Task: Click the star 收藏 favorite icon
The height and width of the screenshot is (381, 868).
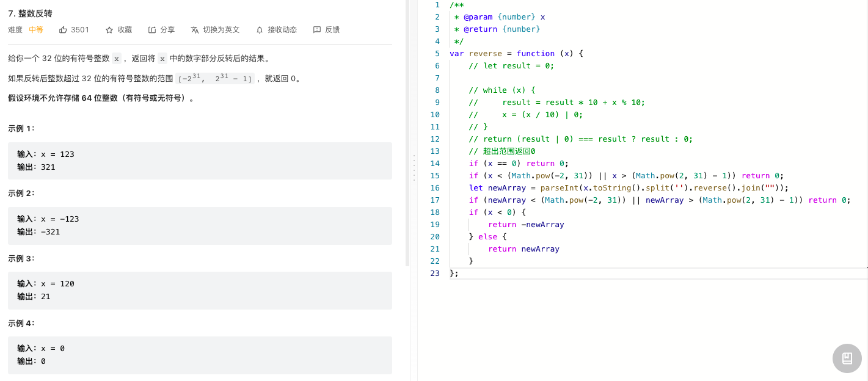Action: click(x=109, y=29)
